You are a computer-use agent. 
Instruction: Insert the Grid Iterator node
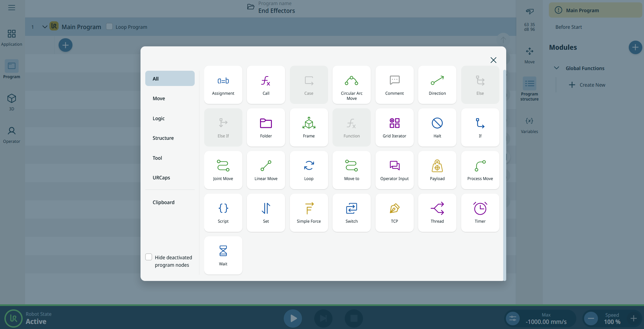(x=394, y=127)
